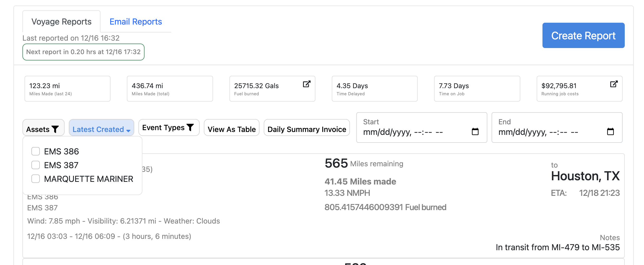Check the EMS 386 asset checkbox
This screenshot has height=265, width=644.
click(x=36, y=152)
